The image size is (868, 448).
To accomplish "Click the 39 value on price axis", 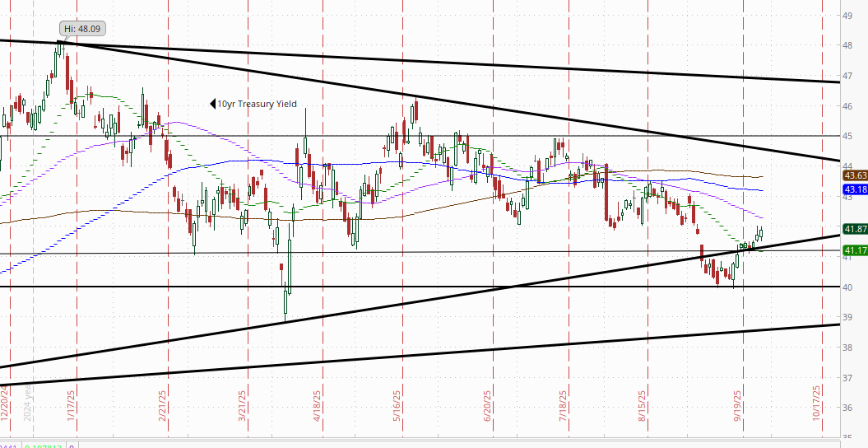I will [847, 317].
